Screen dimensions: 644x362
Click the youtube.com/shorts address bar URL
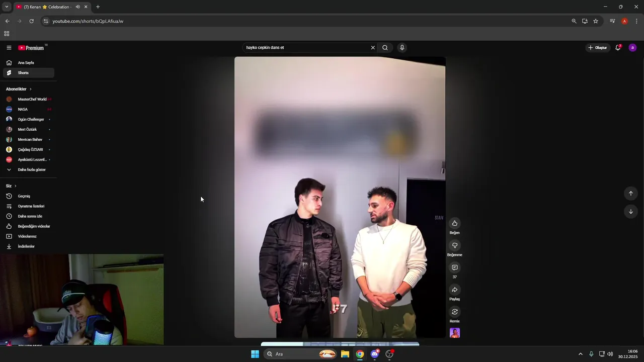pyautogui.click(x=88, y=21)
